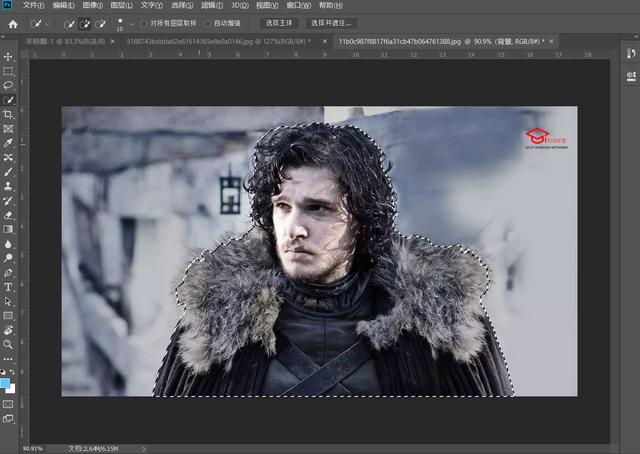Select the Quick Selection tool in toolbox
This screenshot has height=454, width=640.
click(x=8, y=100)
